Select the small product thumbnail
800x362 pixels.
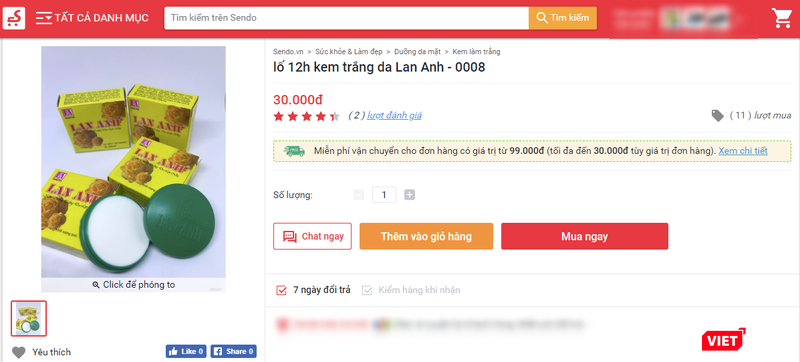point(29,319)
